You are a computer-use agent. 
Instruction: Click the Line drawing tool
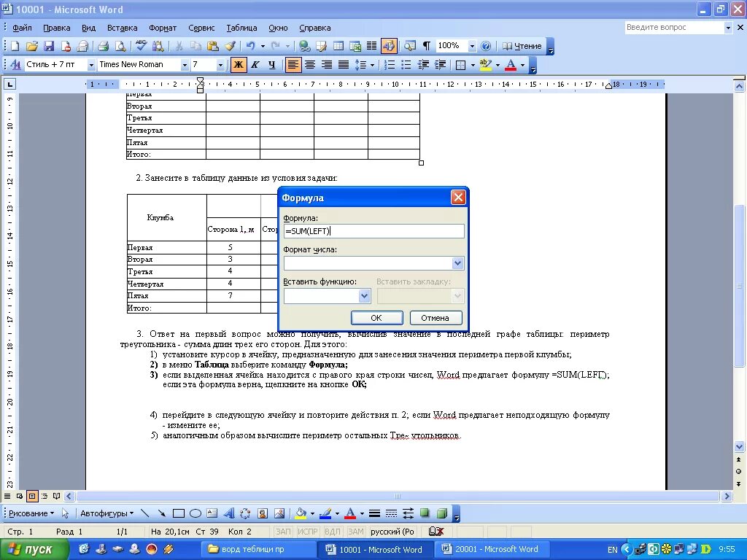click(145, 513)
